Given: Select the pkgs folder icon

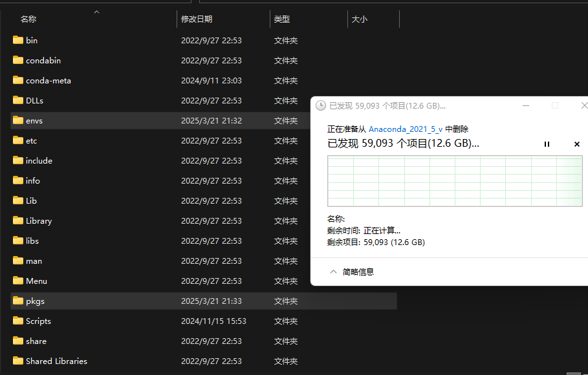Looking at the screenshot, I should tap(18, 301).
